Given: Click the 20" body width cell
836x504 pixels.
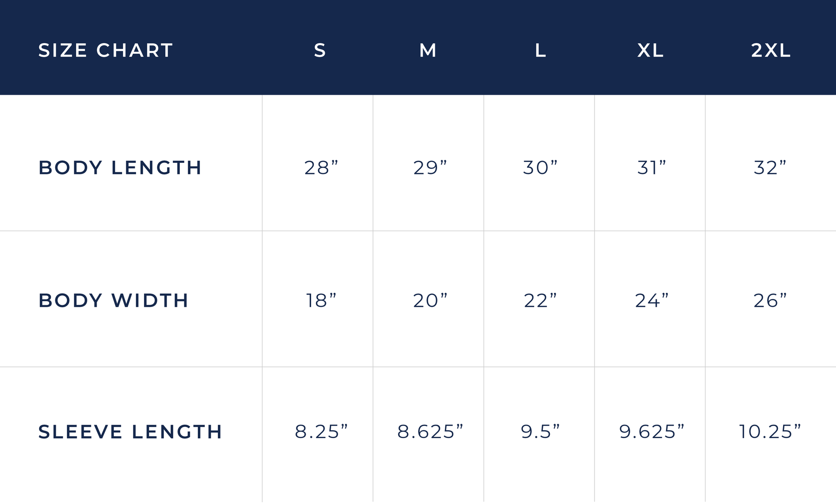Looking at the screenshot, I should (430, 300).
